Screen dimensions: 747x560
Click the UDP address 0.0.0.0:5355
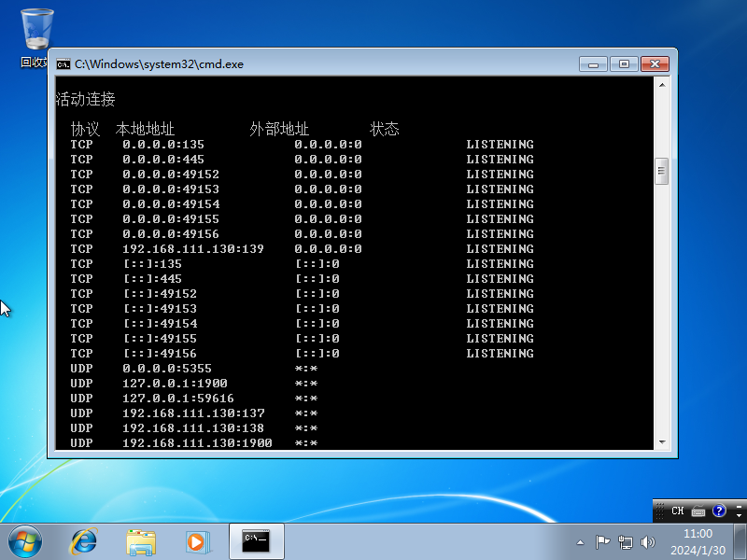pos(167,369)
